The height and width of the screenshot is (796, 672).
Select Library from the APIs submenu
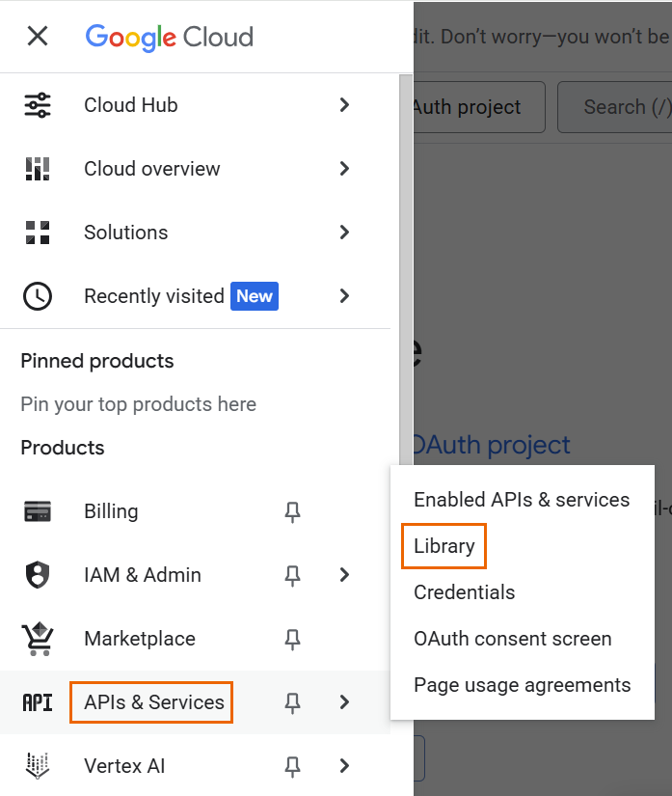(x=444, y=546)
